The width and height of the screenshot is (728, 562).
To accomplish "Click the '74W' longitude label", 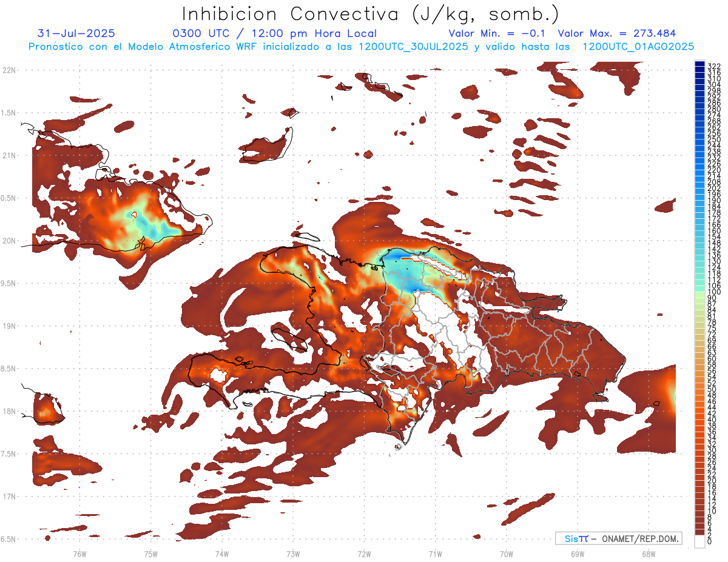I will coord(221,554).
